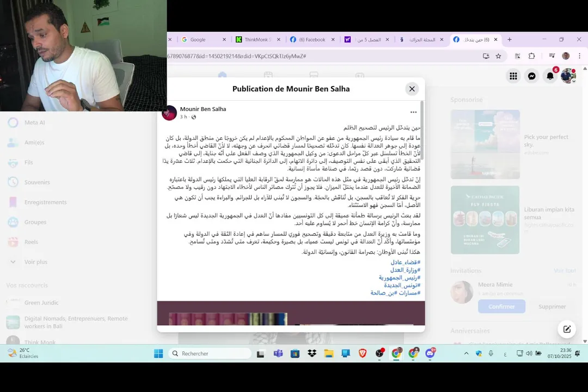The image size is (588, 392).
Task: Switch to the (6) Facebook tab
Action: coord(312,39)
